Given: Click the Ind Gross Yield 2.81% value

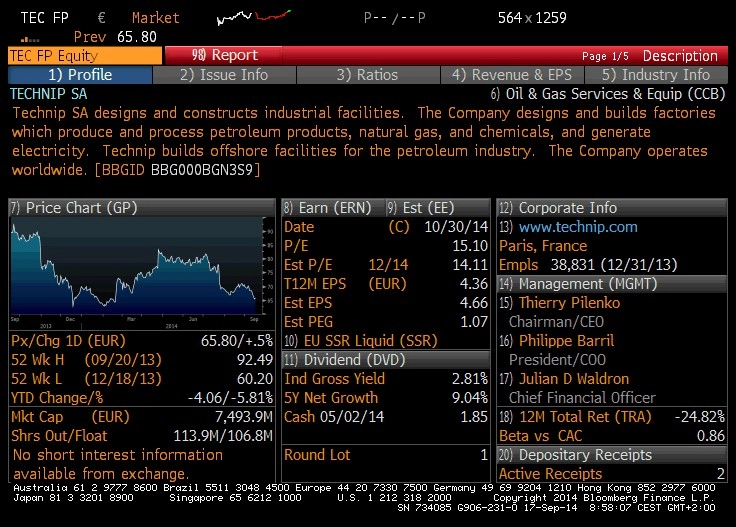Looking at the screenshot, I should (470, 379).
